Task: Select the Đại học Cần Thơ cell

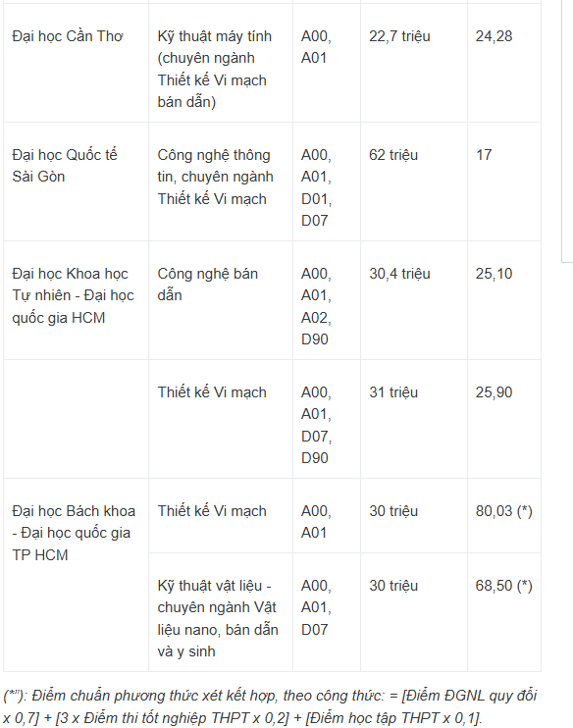Action: click(x=76, y=63)
